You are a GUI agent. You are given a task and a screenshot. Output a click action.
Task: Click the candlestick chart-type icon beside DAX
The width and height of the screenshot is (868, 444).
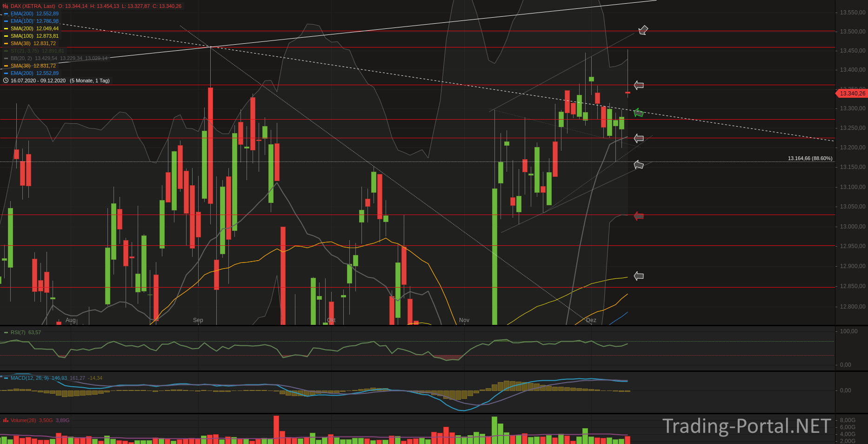[x=6, y=6]
